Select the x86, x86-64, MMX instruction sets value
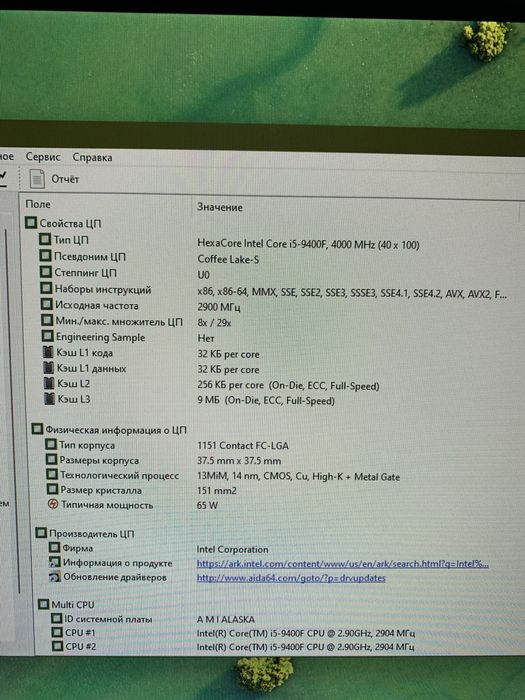The height and width of the screenshot is (700, 525). pyautogui.click(x=352, y=293)
